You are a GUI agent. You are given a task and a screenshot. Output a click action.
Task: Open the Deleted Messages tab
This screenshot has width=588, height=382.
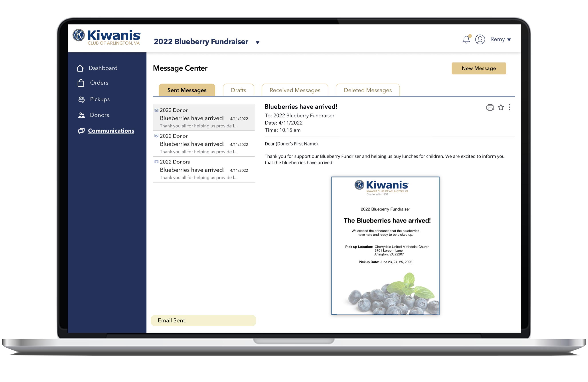[x=368, y=90]
